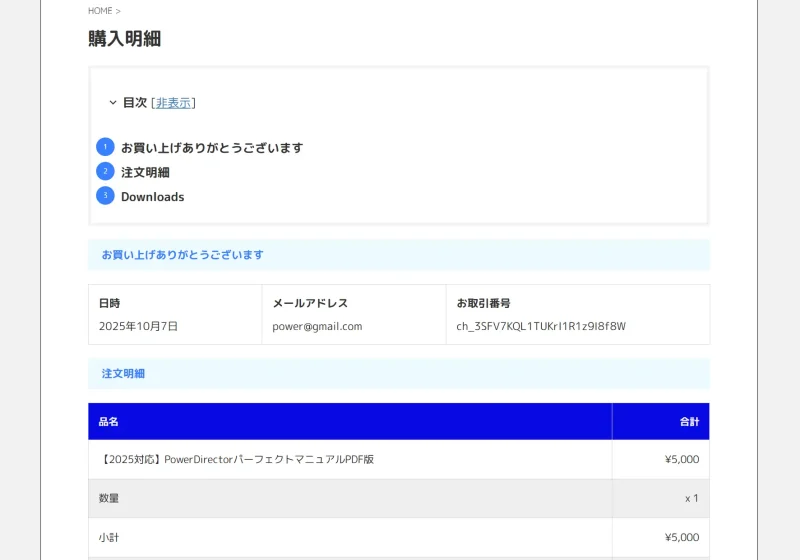Viewport: 800px width, 560px height.
Task: Select the email address power@gmail.com
Action: tap(317, 326)
